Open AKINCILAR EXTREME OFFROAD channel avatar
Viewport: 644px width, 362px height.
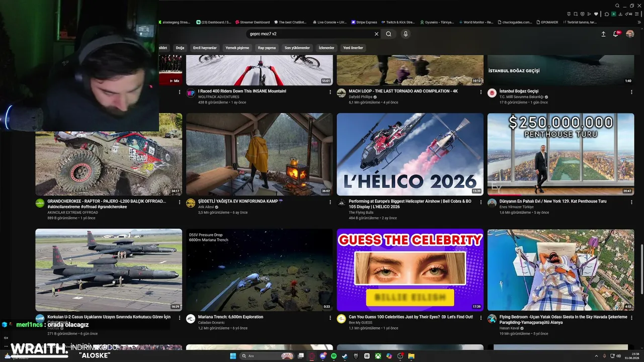point(40,203)
